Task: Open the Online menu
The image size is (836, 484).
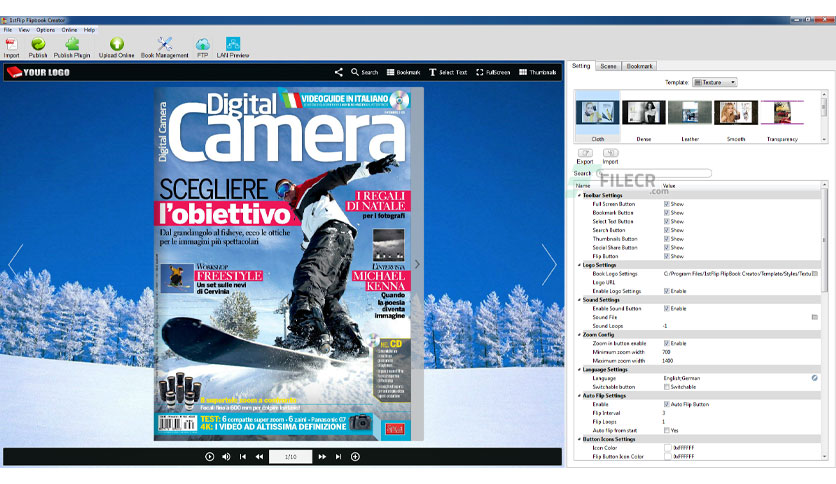Action: (x=69, y=30)
